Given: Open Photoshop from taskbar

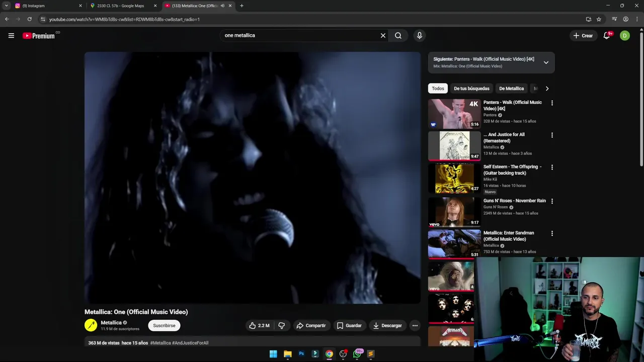Looking at the screenshot, I should click(301, 354).
